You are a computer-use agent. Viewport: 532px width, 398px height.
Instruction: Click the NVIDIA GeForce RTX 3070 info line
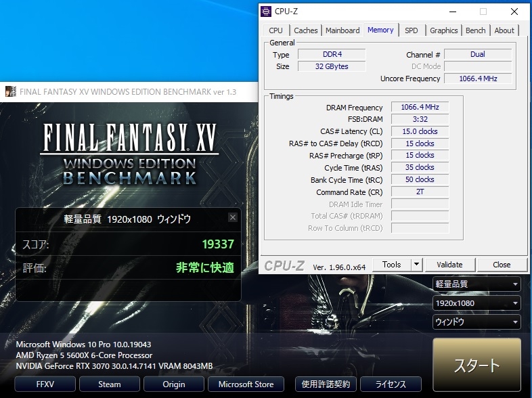[114, 366]
